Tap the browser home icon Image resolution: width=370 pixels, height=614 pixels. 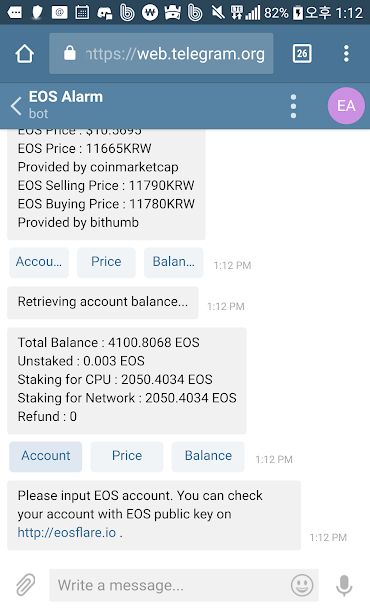(25, 54)
